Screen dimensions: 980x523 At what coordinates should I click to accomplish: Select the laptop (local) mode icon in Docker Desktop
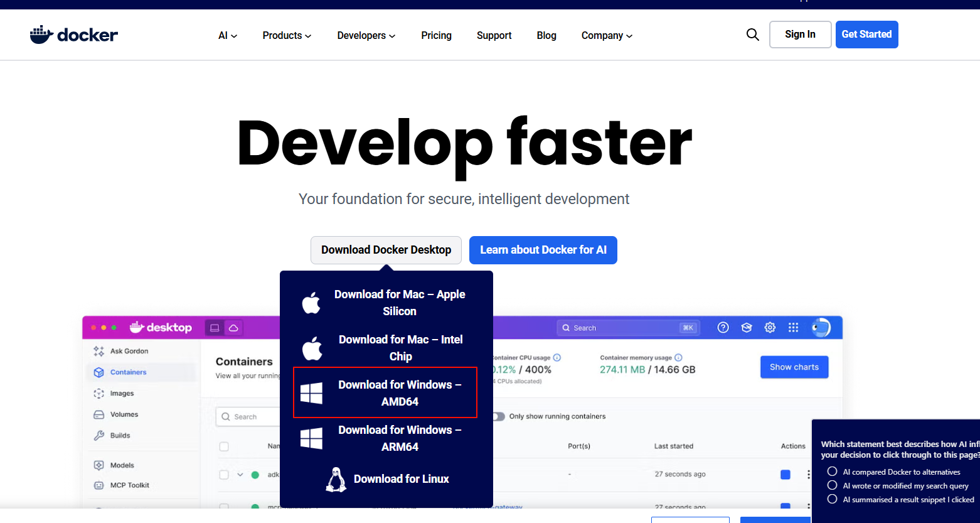click(x=215, y=328)
